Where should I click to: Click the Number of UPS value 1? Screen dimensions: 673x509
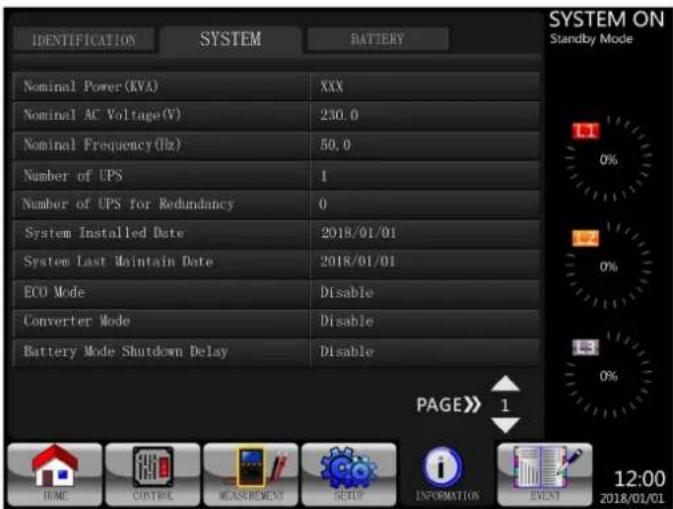click(x=324, y=176)
